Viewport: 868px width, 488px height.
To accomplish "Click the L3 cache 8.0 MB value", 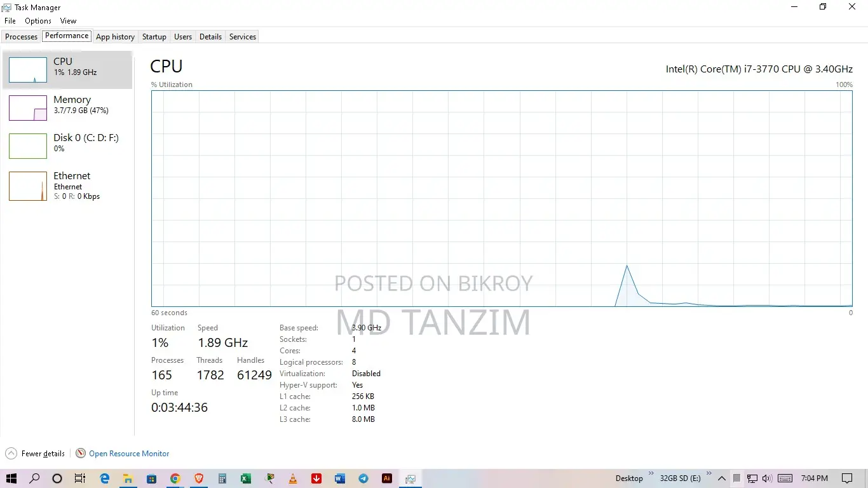I will click(x=363, y=419).
